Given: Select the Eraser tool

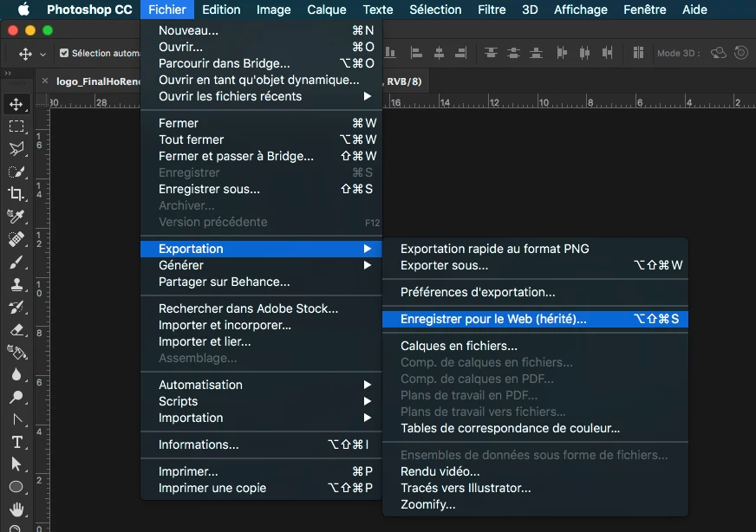Looking at the screenshot, I should (16, 329).
